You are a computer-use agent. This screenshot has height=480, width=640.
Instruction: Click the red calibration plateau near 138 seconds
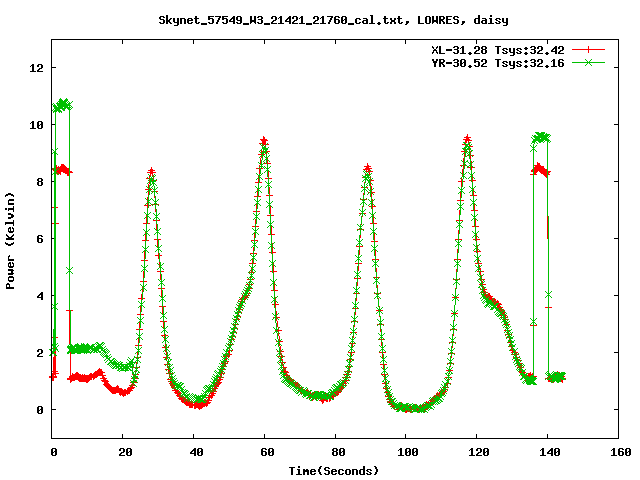pos(540,169)
